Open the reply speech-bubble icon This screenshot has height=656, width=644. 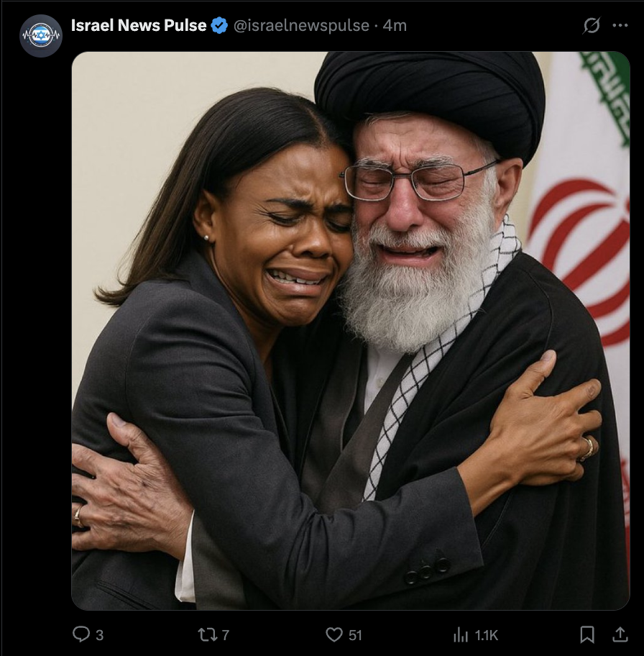(81, 634)
